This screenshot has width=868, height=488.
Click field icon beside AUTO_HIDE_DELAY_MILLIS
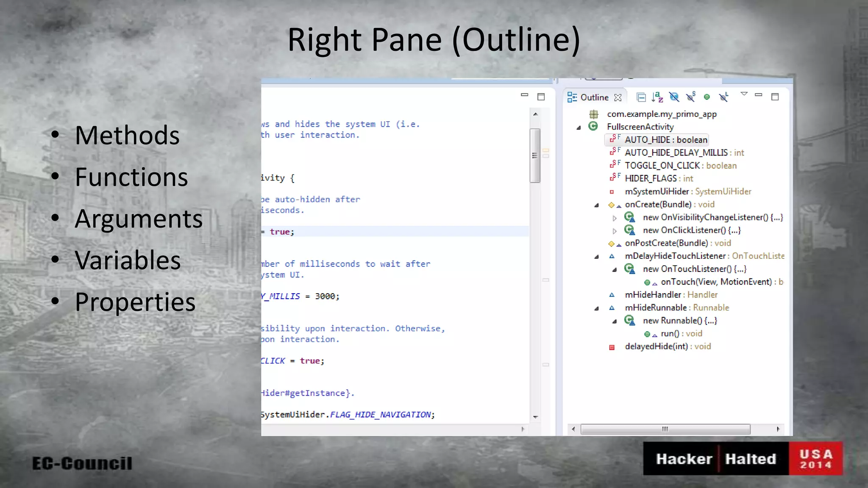[x=615, y=151]
